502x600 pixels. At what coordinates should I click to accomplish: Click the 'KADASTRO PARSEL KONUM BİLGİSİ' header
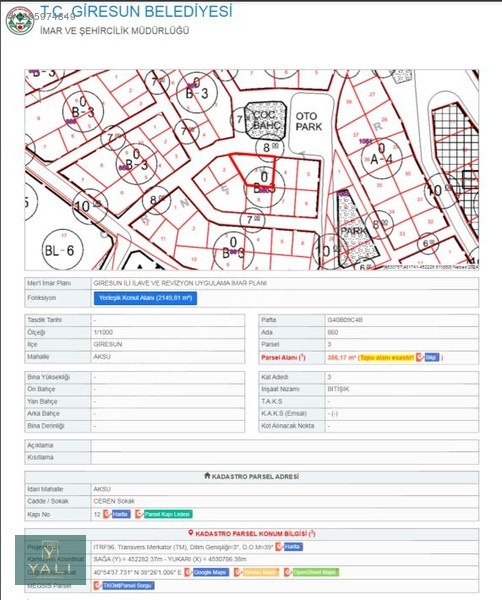[255, 533]
